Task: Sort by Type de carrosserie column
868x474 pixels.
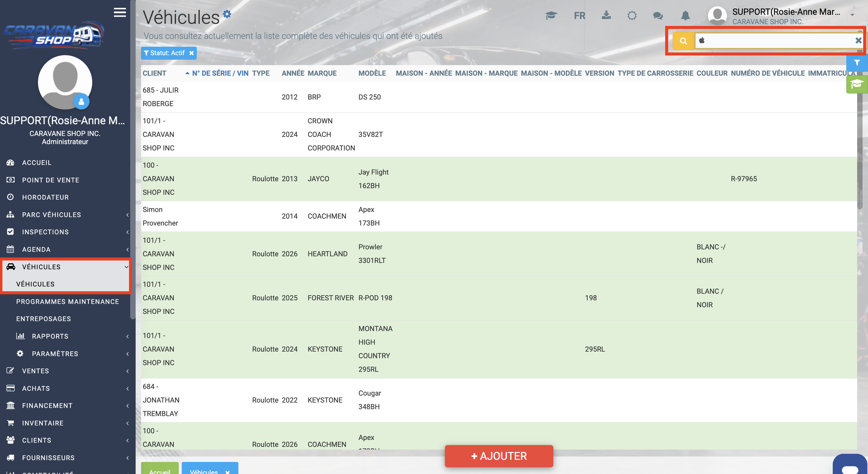Action: (655, 73)
